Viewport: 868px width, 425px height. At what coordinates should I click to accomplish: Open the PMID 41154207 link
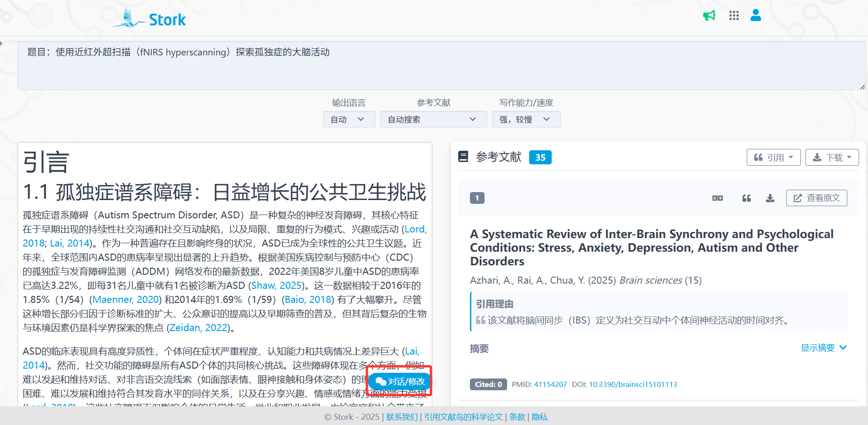pyautogui.click(x=550, y=384)
